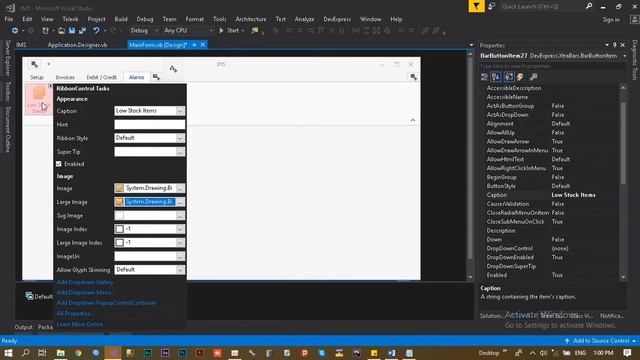
Task: Open the Telerik menu
Action: coord(70,19)
